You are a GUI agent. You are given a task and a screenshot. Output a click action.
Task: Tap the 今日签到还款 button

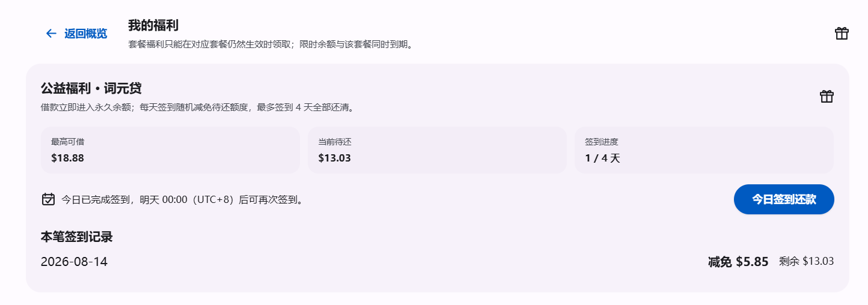[784, 199]
